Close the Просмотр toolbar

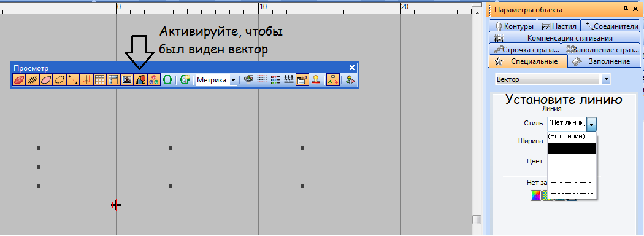pos(352,68)
